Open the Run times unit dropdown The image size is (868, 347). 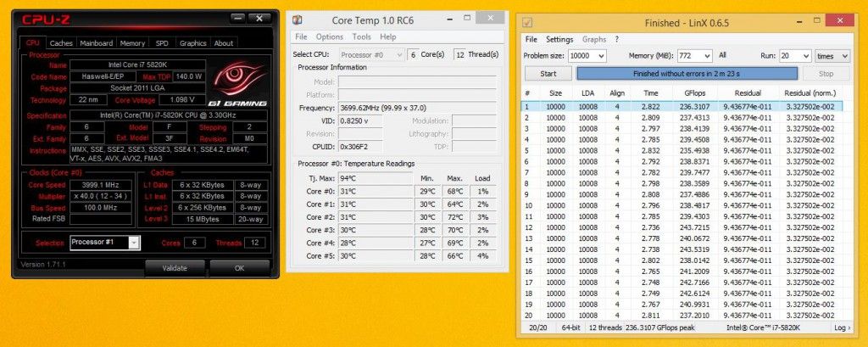point(832,56)
